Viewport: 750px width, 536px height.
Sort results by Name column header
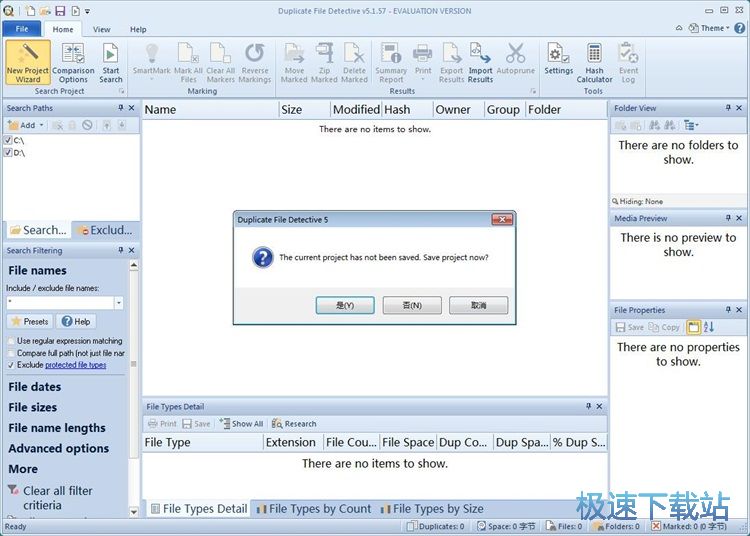coord(210,109)
